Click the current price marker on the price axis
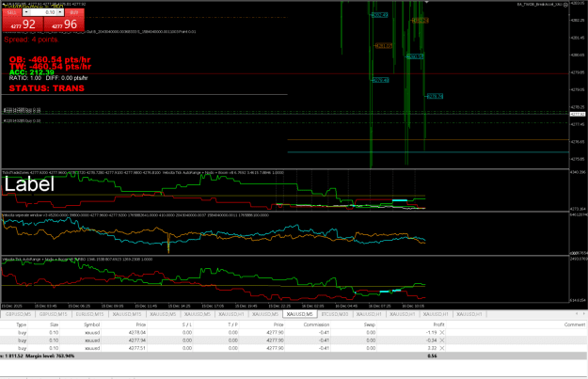Image resolution: width=588 pixels, height=379 pixels. [x=577, y=114]
